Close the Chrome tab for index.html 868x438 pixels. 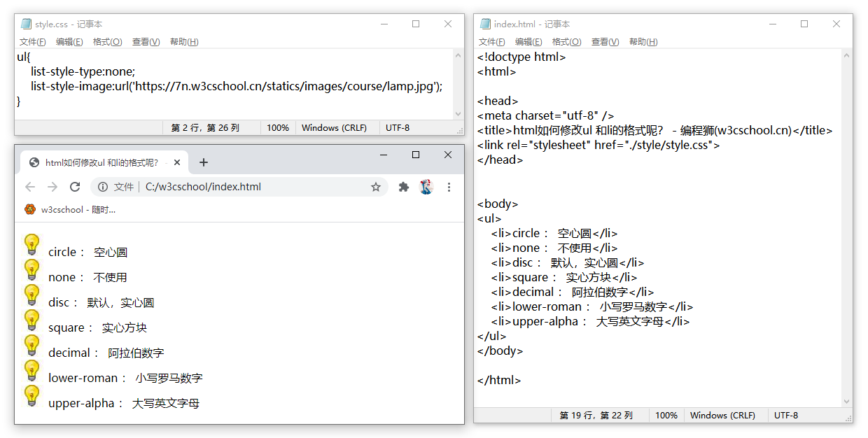click(177, 162)
